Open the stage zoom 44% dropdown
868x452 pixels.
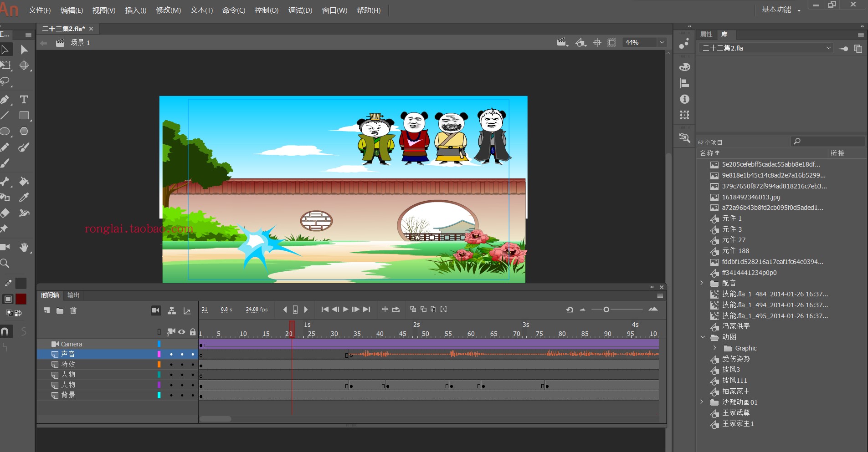tap(662, 42)
